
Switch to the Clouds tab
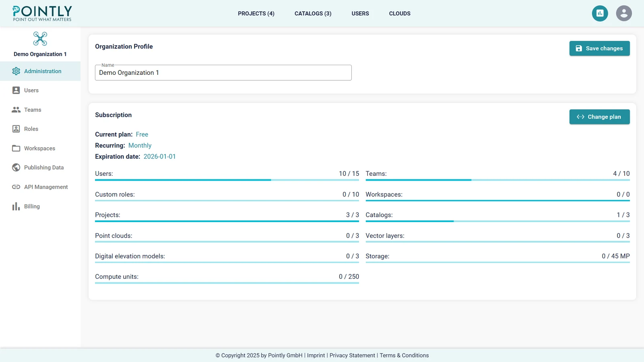point(400,13)
